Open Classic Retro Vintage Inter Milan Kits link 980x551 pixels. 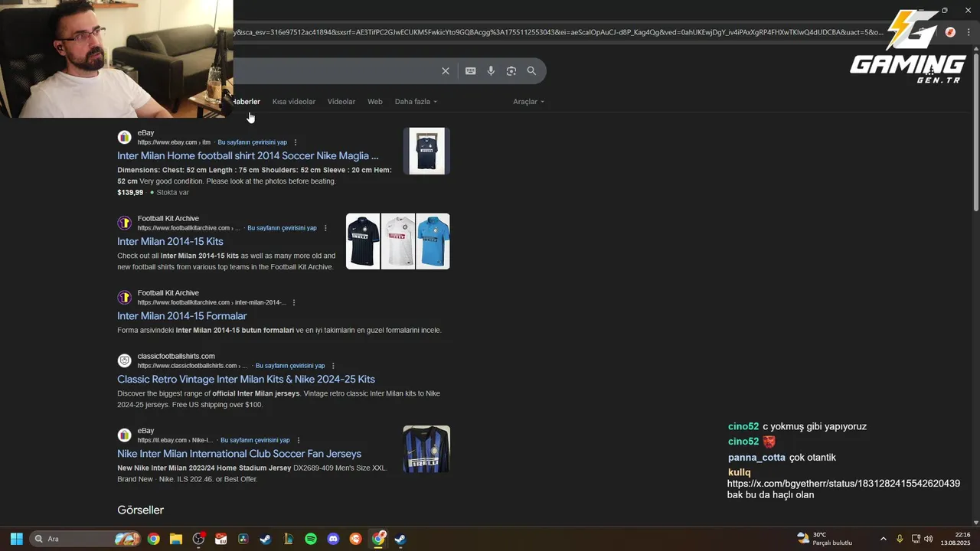click(246, 380)
